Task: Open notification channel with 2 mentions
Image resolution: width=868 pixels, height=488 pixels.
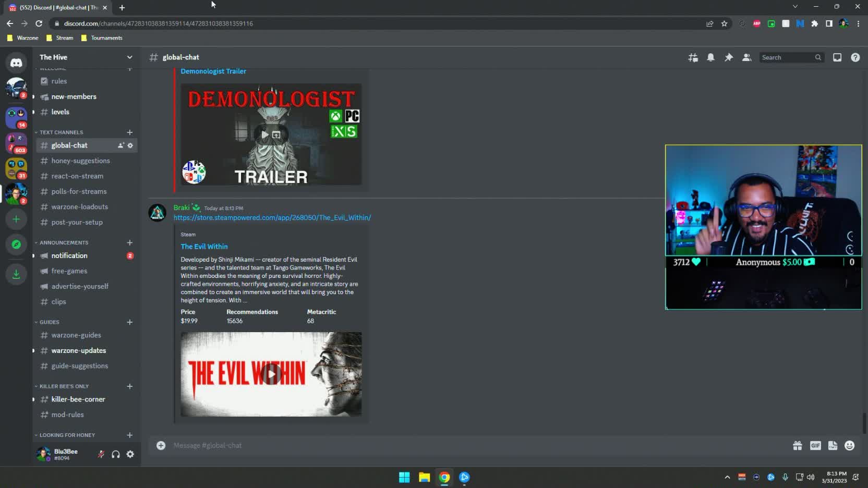Action: pos(86,255)
